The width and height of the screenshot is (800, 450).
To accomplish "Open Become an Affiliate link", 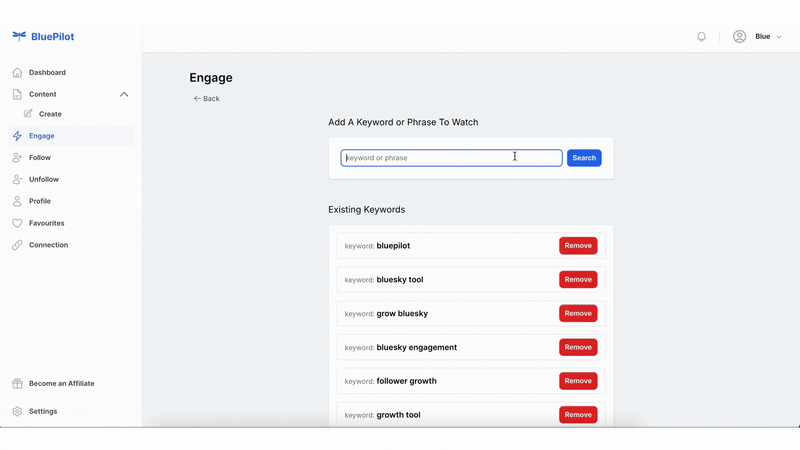I will pyautogui.click(x=62, y=383).
